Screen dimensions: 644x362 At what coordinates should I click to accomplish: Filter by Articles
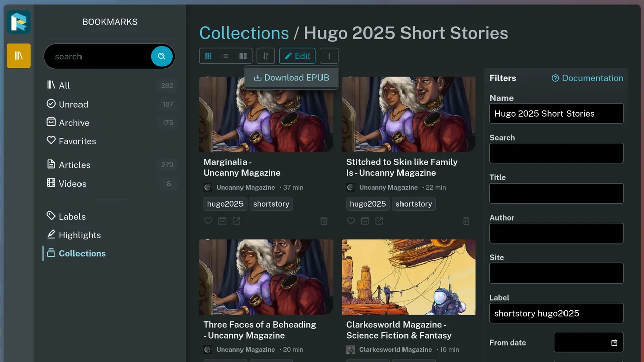110,165
